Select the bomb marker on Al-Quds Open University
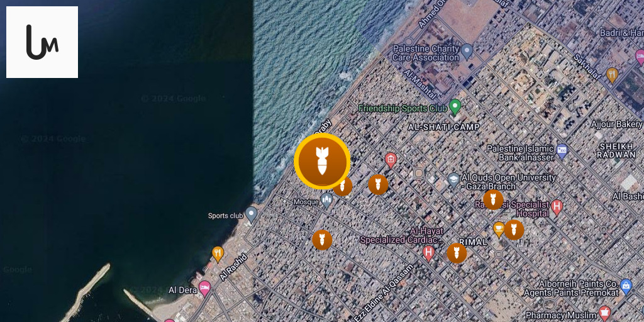This screenshot has width=644, height=322. click(x=493, y=199)
